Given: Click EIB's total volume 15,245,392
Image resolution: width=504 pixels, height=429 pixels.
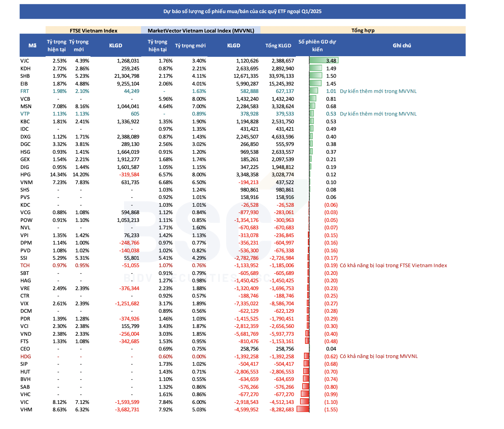Looking at the screenshot, I should [281, 84].
